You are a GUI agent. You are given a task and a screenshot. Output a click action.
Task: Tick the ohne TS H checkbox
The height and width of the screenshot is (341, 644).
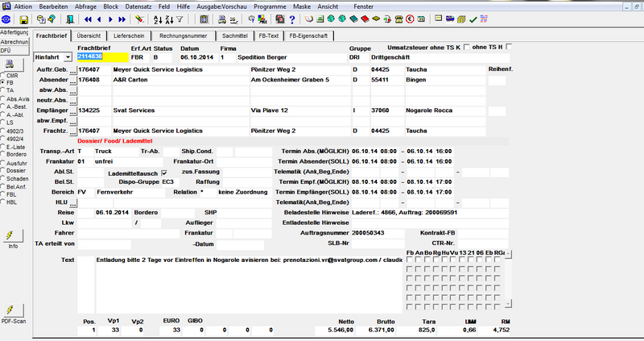509,47
